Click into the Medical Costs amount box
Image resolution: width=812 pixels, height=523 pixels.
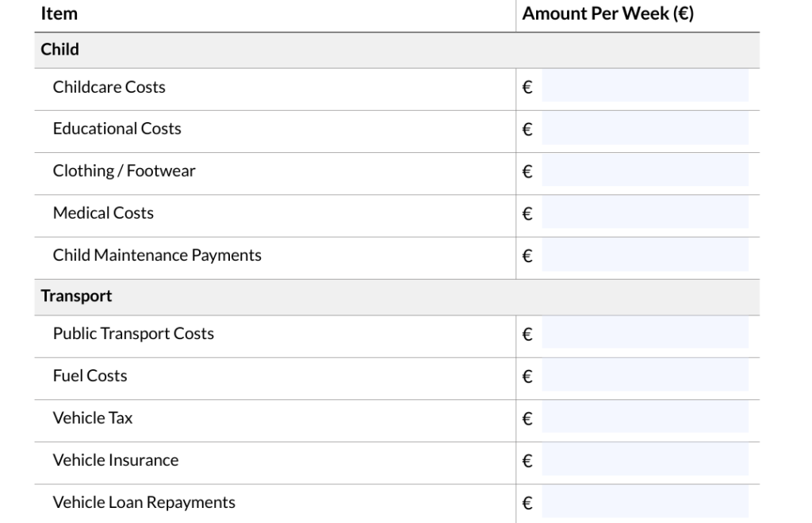pos(645,213)
